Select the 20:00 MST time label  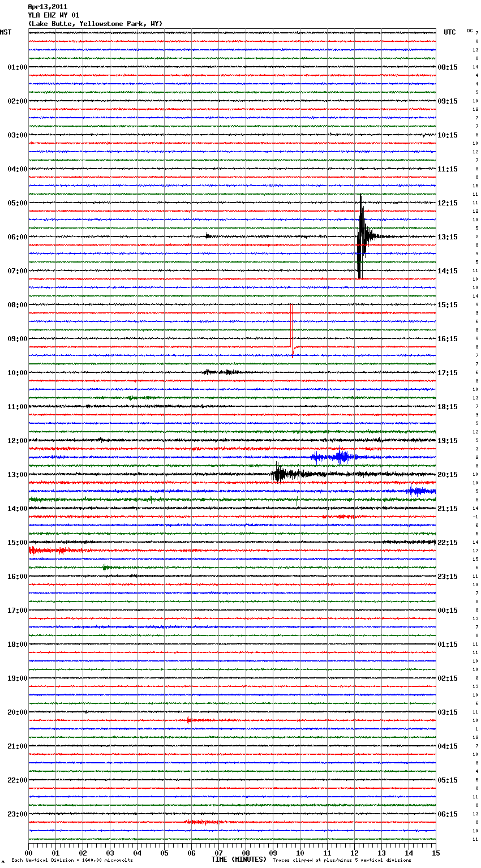[x=18, y=712]
